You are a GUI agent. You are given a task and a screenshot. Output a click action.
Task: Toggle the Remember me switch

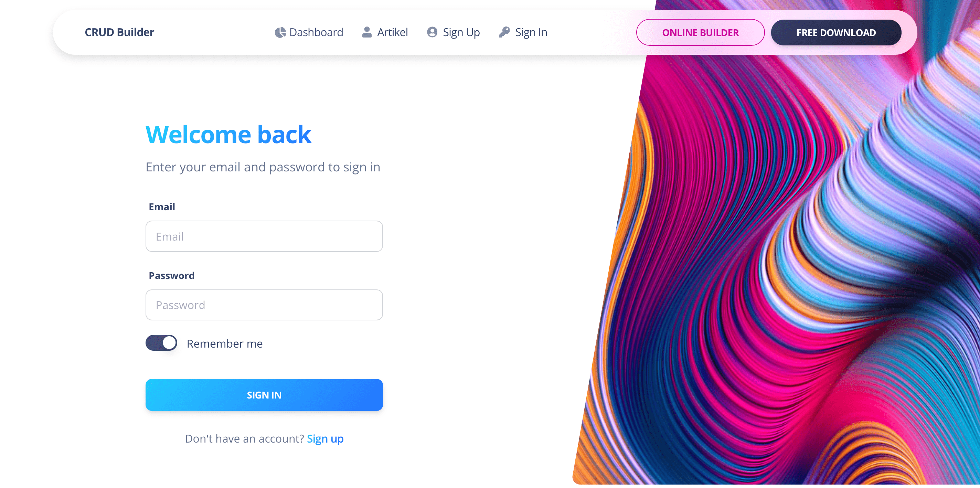tap(161, 343)
